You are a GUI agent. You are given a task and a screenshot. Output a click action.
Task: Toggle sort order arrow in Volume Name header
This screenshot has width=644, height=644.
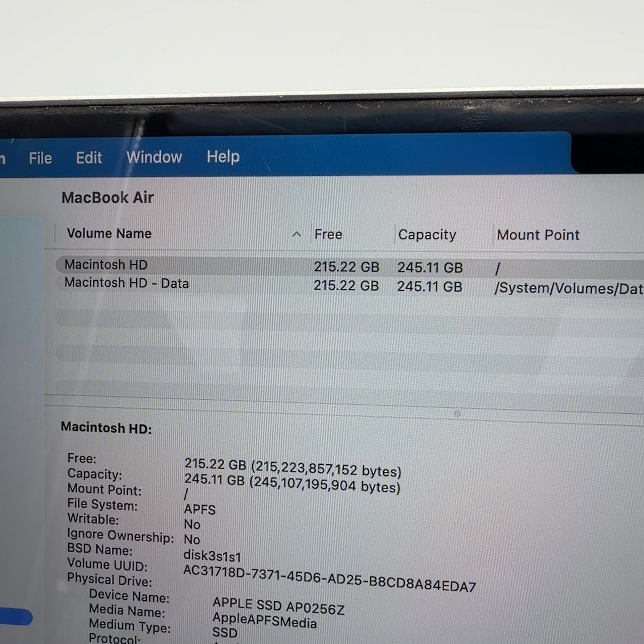coord(296,234)
